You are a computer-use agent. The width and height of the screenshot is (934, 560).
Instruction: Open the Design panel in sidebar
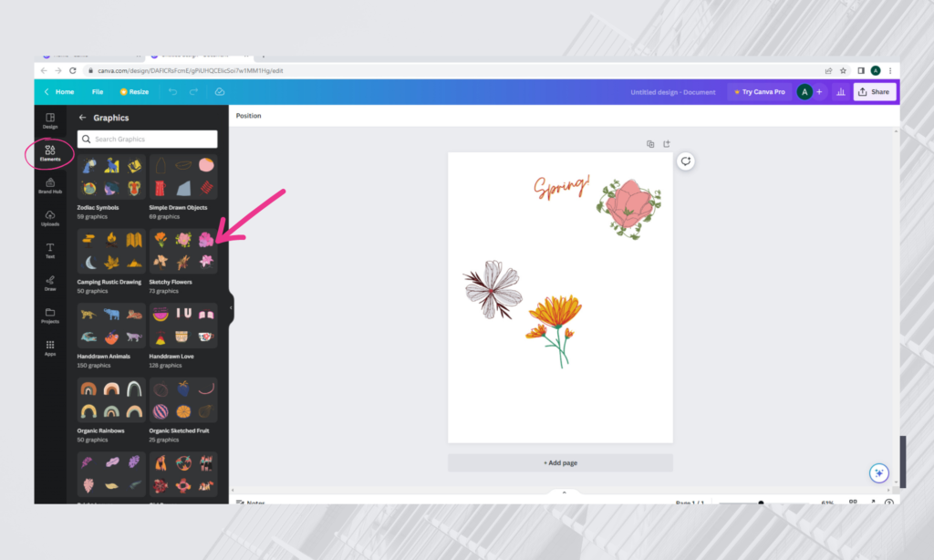(x=50, y=121)
